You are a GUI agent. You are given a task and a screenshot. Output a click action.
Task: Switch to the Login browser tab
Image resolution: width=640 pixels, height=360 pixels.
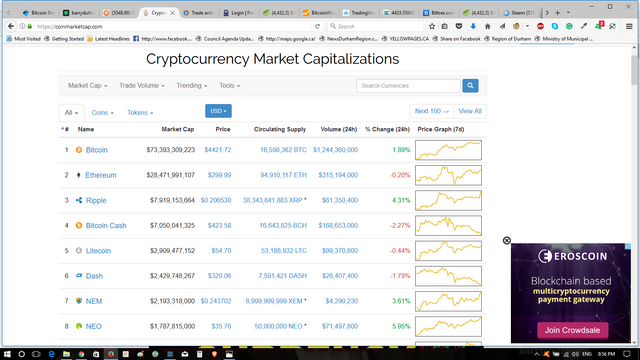point(239,13)
